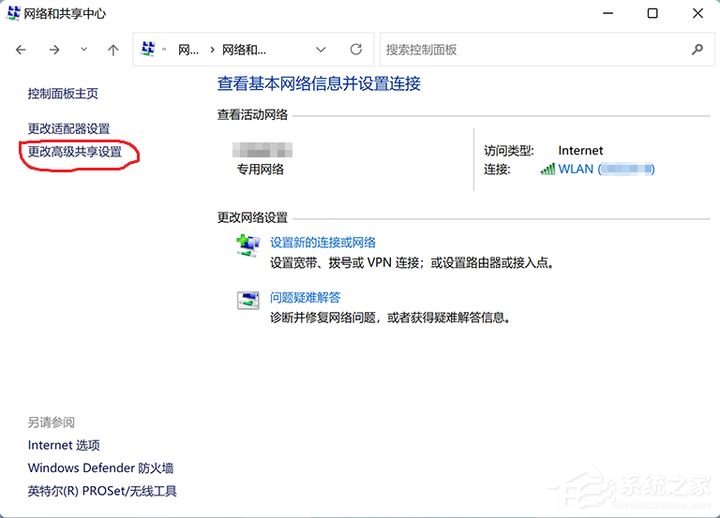Open 问题疑难解答 link
Image resolution: width=720 pixels, height=518 pixels.
[305, 298]
